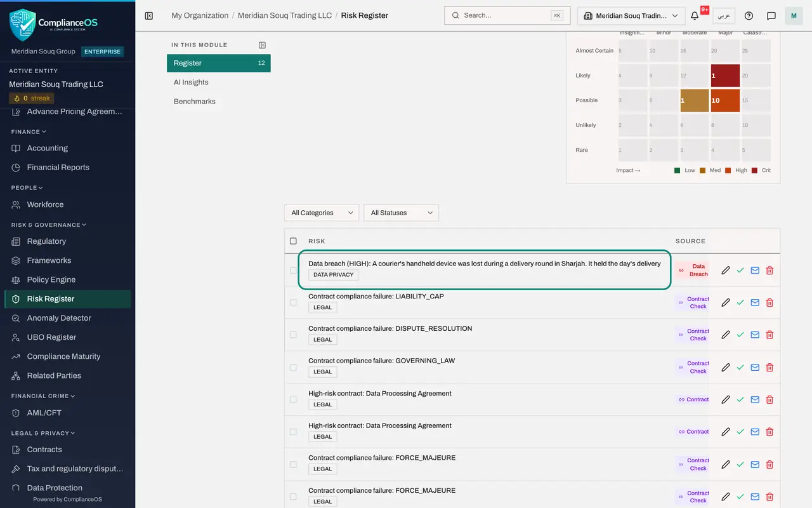Edit the LIABILITY_CAP risk row

(726, 303)
